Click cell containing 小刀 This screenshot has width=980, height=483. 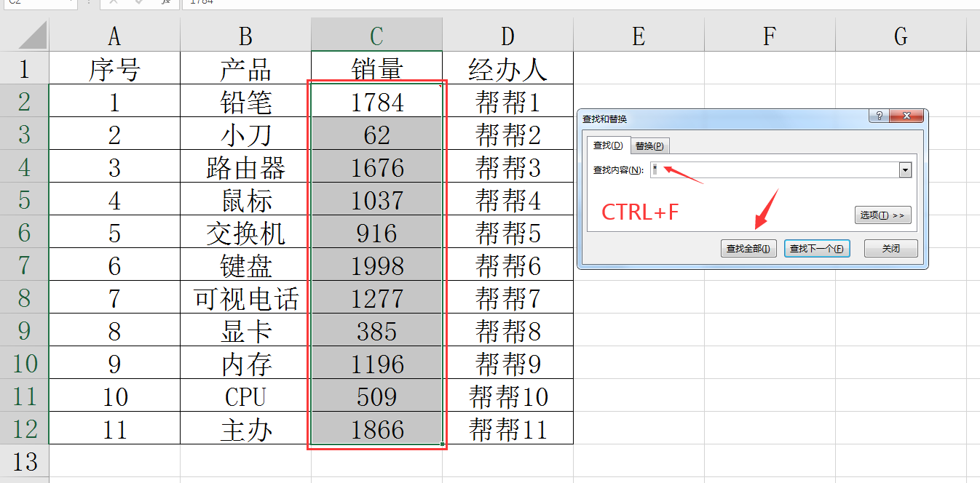tap(245, 133)
